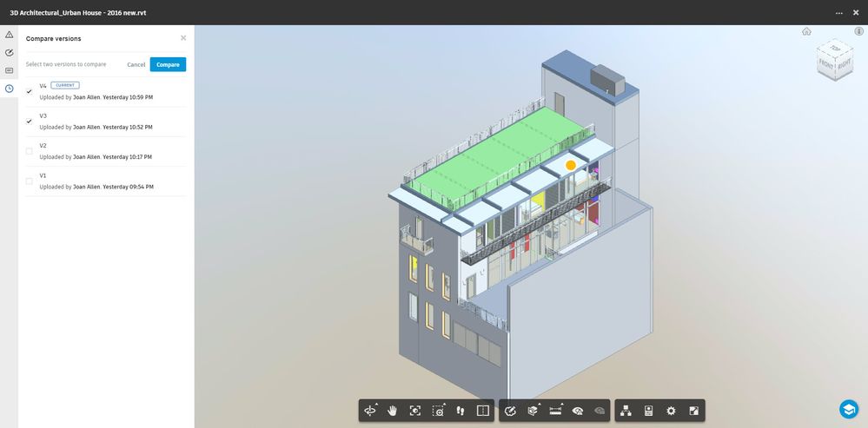Click the blue Compare button
Screen dimensions: 868x428
(x=168, y=65)
